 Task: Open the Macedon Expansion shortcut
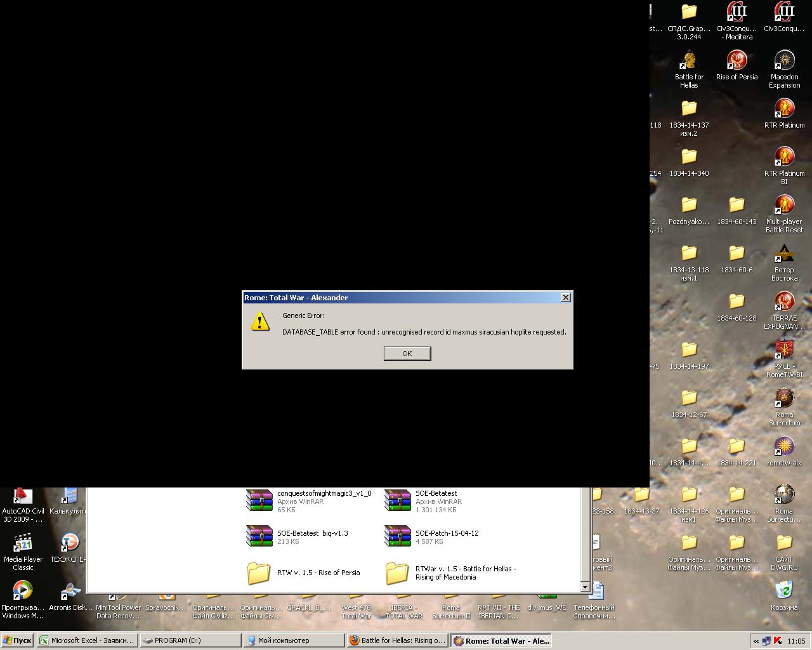click(x=785, y=69)
